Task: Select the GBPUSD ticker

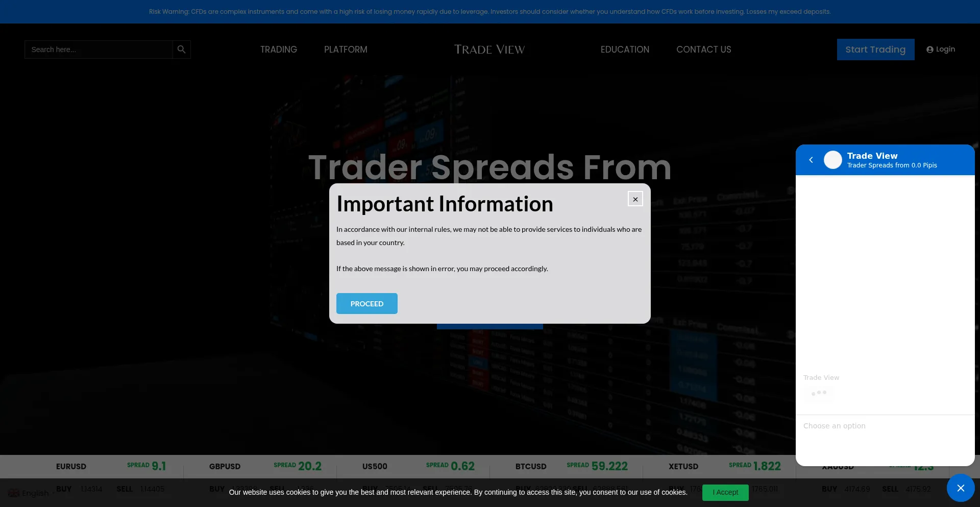Action: pyautogui.click(x=225, y=467)
